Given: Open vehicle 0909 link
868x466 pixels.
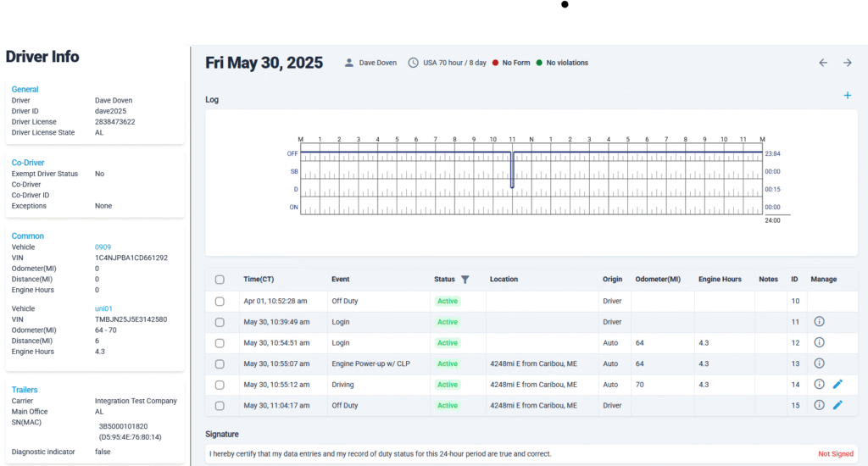Looking at the screenshot, I should [x=103, y=247].
